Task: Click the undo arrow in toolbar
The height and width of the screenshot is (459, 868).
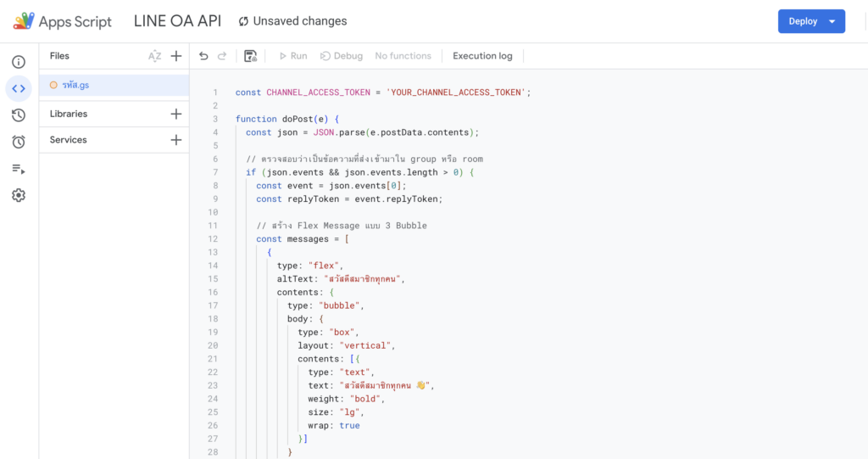Action: (203, 56)
